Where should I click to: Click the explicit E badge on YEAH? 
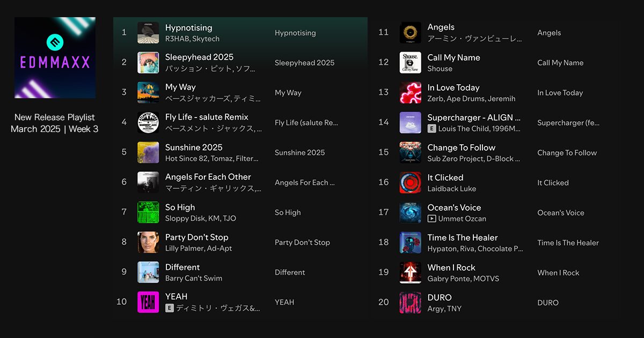coord(170,308)
